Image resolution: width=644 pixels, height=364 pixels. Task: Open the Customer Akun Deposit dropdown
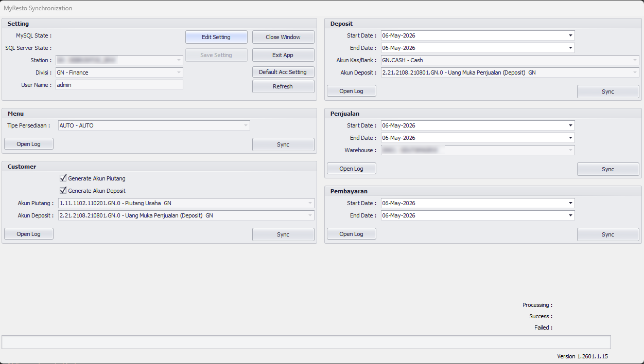[x=310, y=215]
